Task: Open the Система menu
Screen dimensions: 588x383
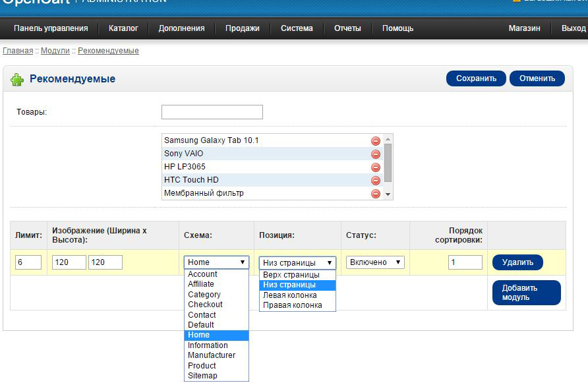Action: (x=297, y=28)
